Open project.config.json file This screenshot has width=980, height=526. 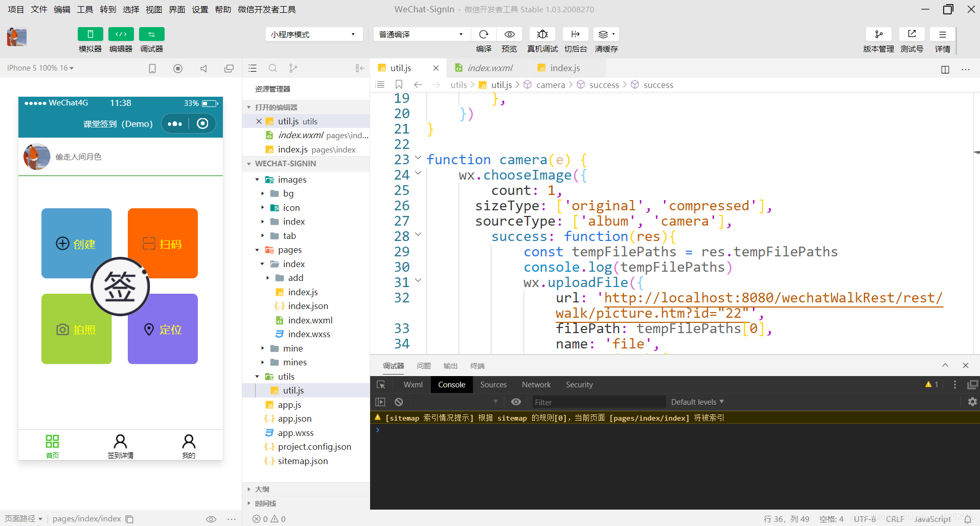[x=314, y=447]
